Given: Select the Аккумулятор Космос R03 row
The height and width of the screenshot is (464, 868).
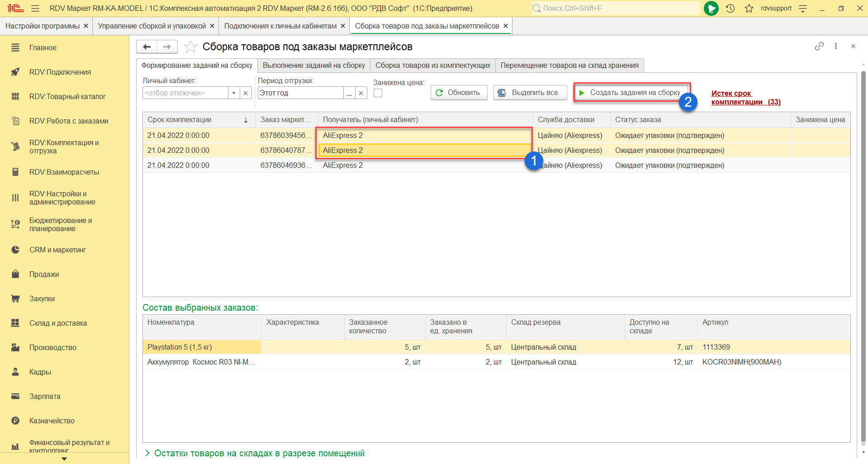Looking at the screenshot, I should 201,362.
